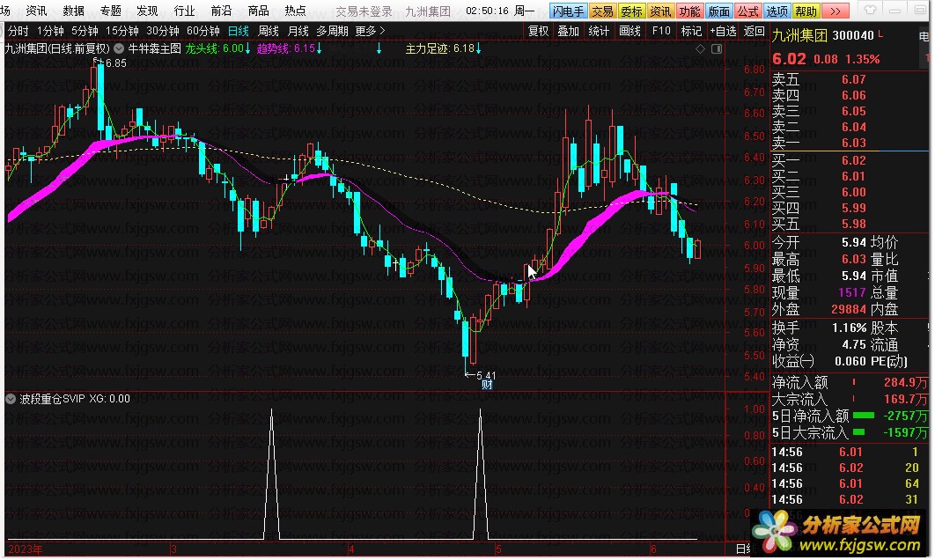
Task: Click the diamond icon above chart
Action: pyautogui.click(x=700, y=49)
